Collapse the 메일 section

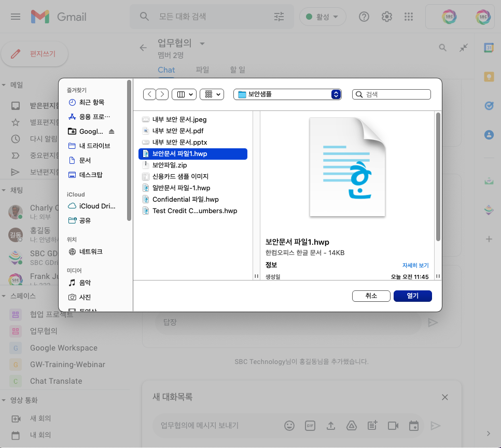pos(4,85)
